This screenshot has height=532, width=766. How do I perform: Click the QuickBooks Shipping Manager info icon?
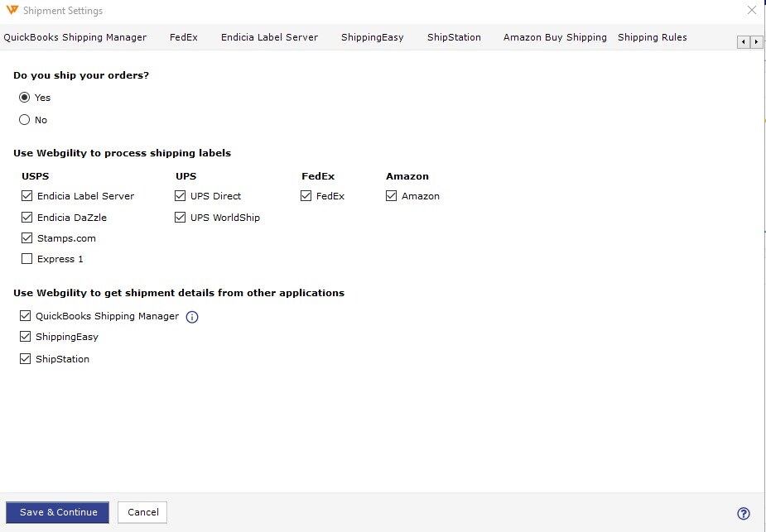(192, 317)
